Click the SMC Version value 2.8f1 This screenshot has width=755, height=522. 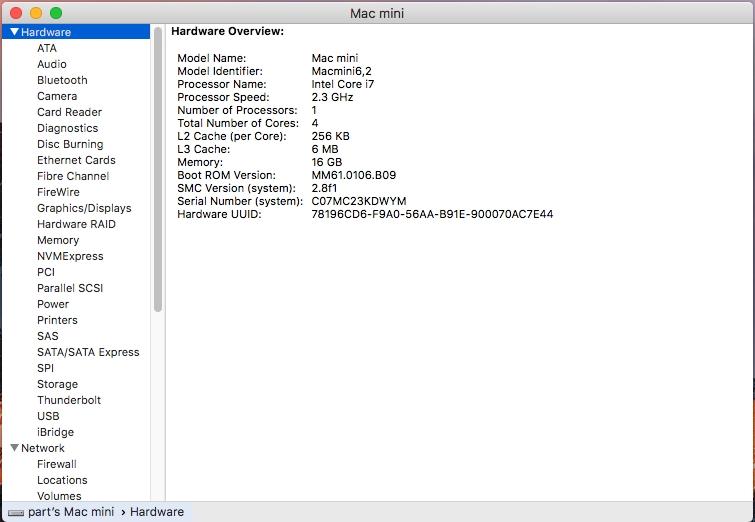click(x=324, y=188)
